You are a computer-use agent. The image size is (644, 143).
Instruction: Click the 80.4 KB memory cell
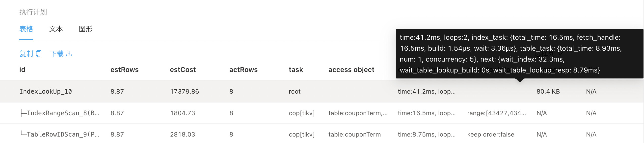548,92
